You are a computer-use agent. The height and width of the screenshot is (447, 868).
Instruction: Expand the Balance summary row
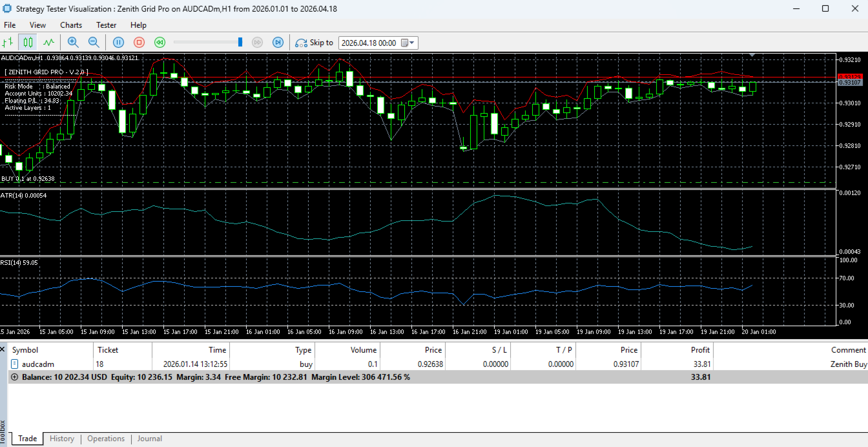pos(15,377)
